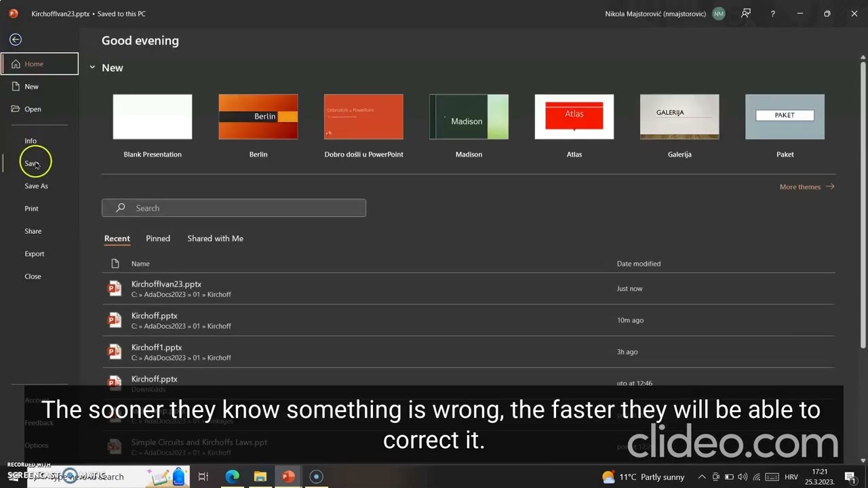Click the Open folder icon in sidebar
Viewport: 868px width, 488px height.
[16, 109]
